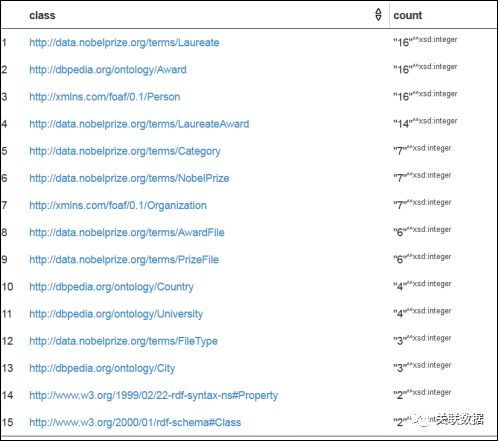The image size is (499, 441).
Task: Sort table by the class column arrows
Action: [x=378, y=15]
